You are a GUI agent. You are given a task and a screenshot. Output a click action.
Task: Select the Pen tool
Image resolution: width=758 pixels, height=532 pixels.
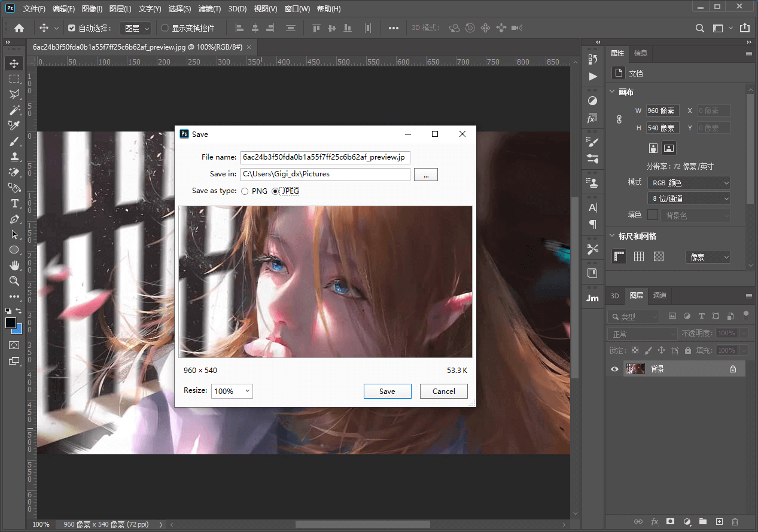(x=14, y=219)
